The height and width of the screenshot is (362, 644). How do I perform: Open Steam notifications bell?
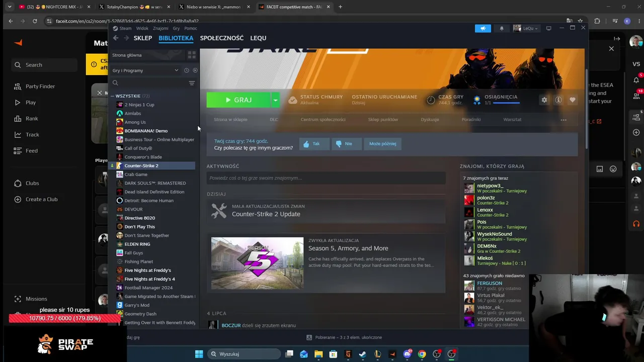502,29
